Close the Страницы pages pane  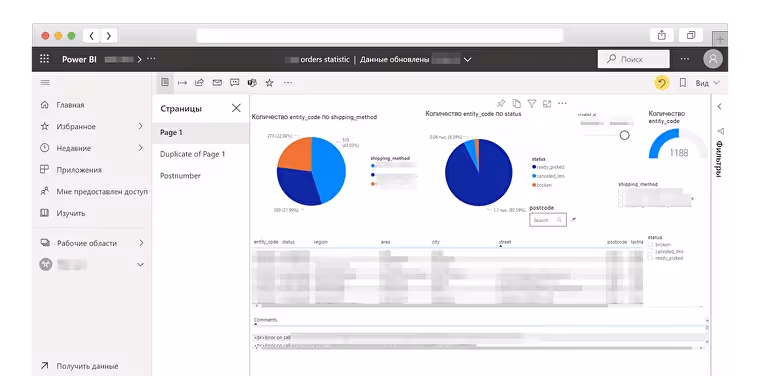[x=236, y=108]
